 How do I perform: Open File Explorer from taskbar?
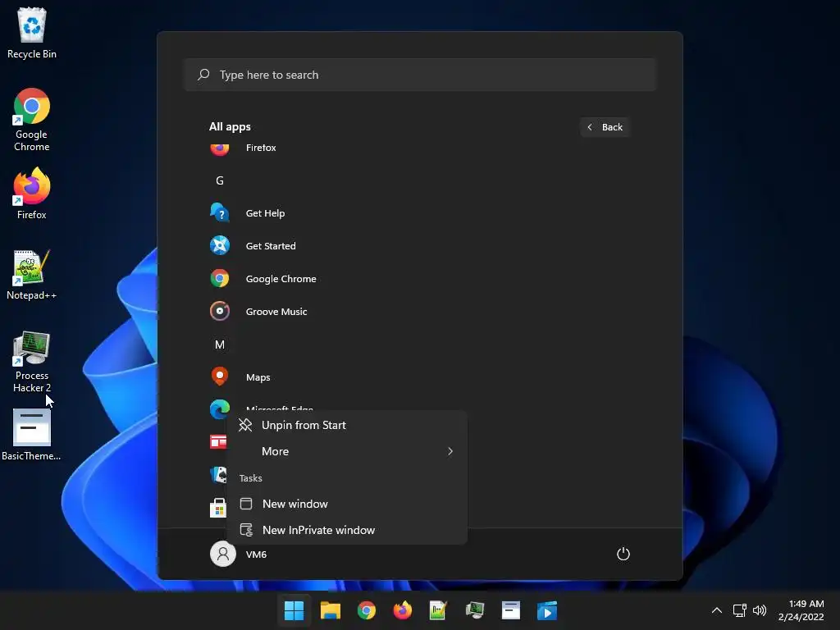(331, 610)
